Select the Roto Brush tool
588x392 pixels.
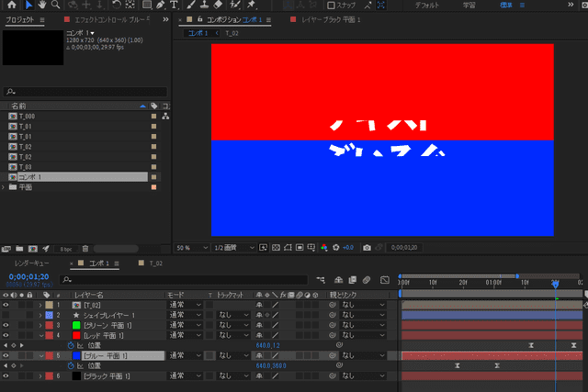[x=235, y=5]
